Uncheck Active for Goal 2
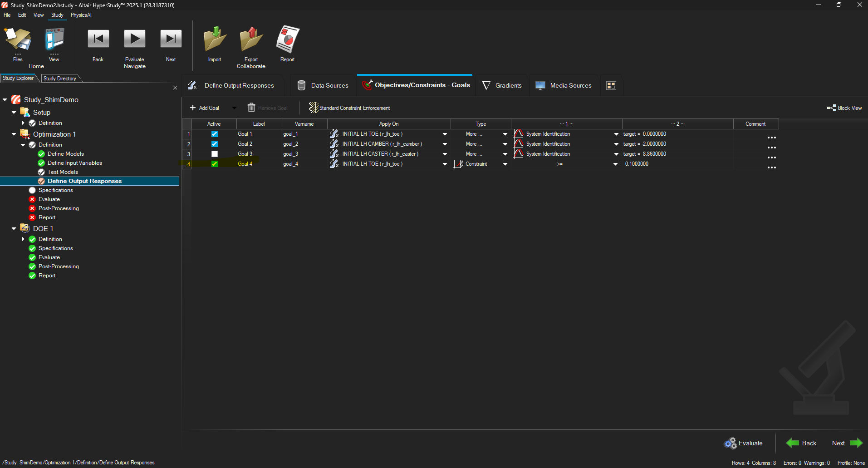The width and height of the screenshot is (868, 468). 215,144
